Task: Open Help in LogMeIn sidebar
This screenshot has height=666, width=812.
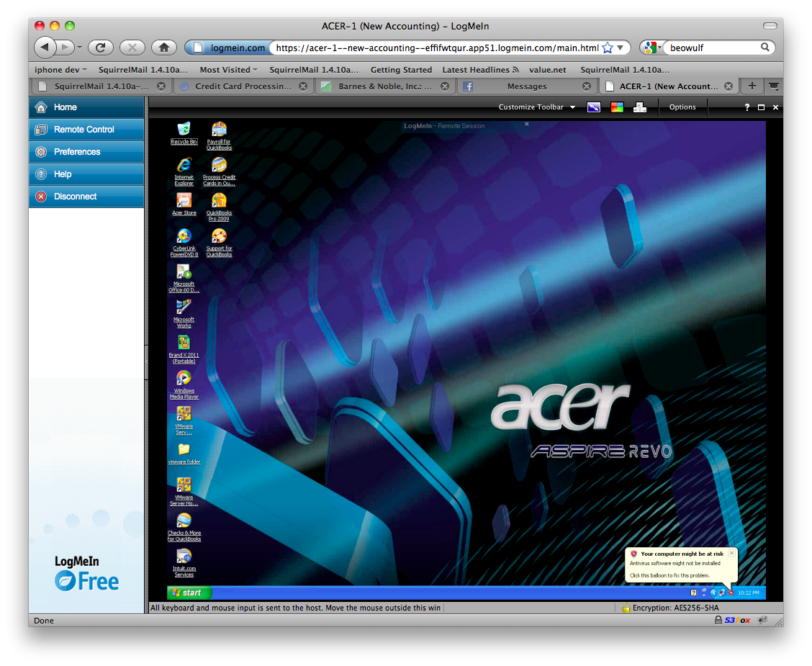Action: [x=86, y=174]
